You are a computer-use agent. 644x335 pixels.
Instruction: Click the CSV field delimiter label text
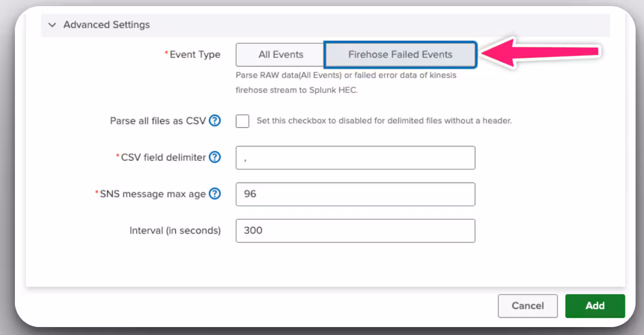[163, 158]
